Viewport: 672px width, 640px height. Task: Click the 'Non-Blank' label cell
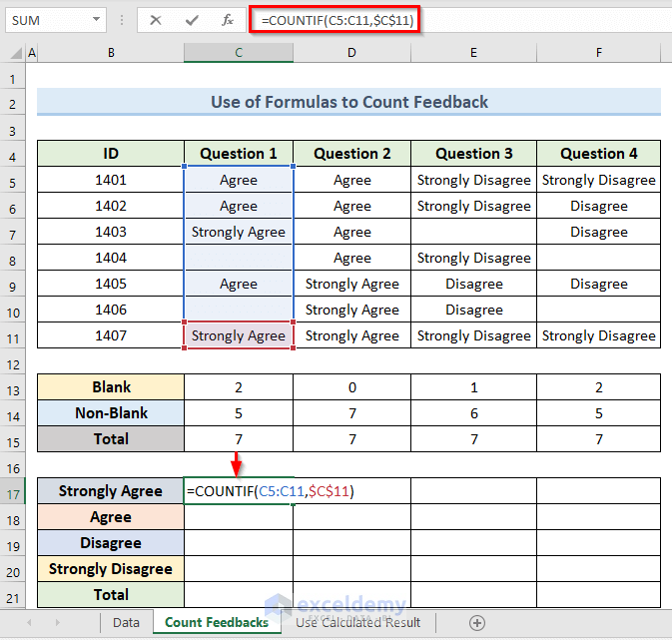pyautogui.click(x=111, y=412)
